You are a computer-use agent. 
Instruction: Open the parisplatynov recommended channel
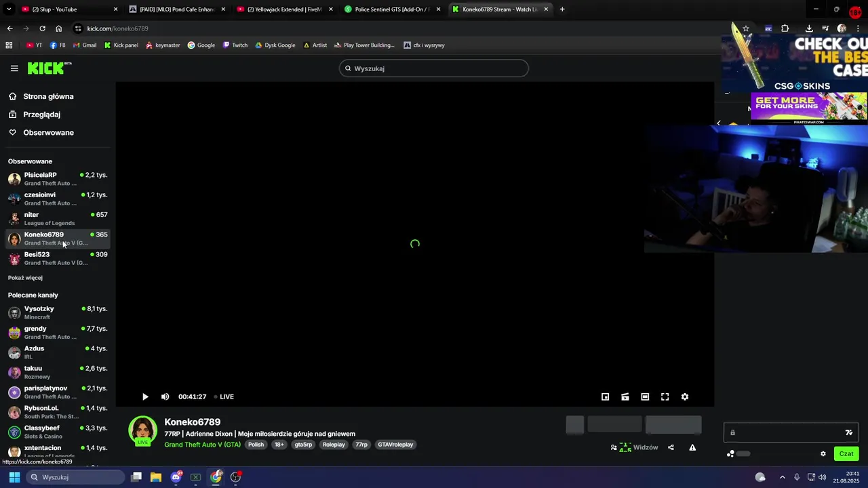pyautogui.click(x=58, y=392)
